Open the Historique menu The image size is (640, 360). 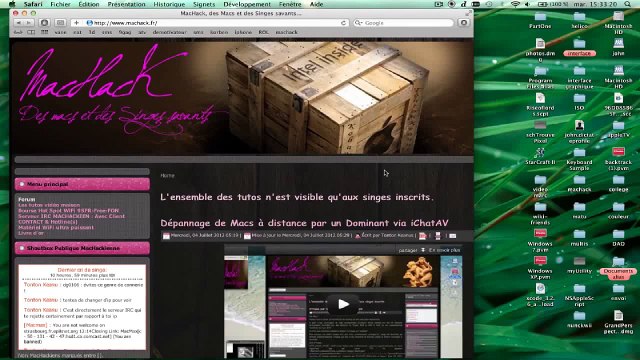tap(169, 4)
